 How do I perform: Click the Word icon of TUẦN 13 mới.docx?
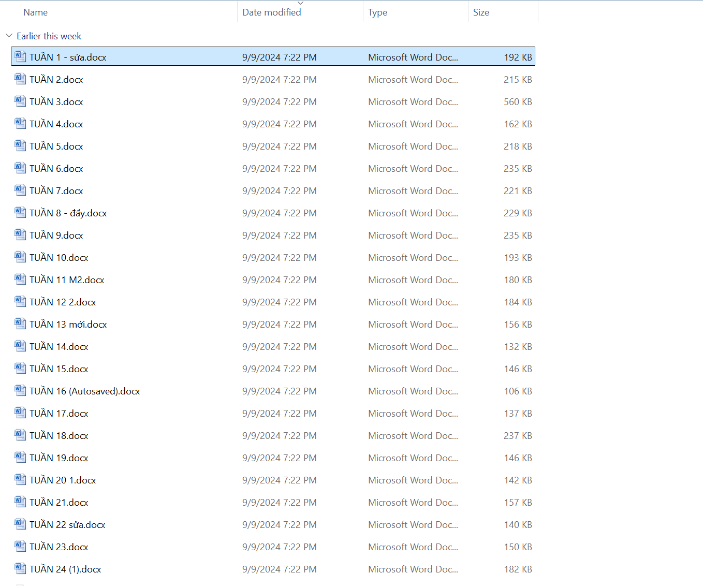point(20,324)
